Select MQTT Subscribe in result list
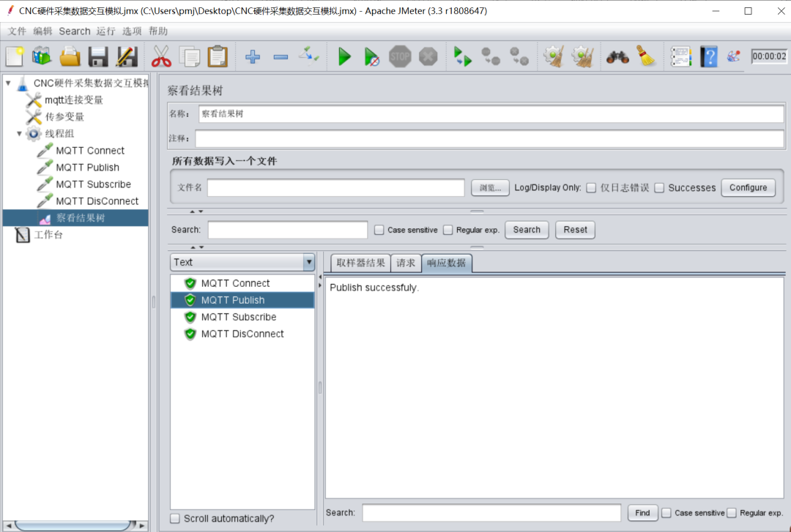 pyautogui.click(x=239, y=317)
